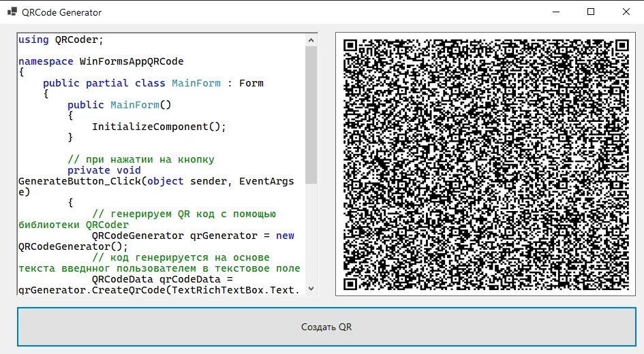Screen dimensions: 644x354
Task: Close the QRCode Generator window
Action: (x=626, y=12)
